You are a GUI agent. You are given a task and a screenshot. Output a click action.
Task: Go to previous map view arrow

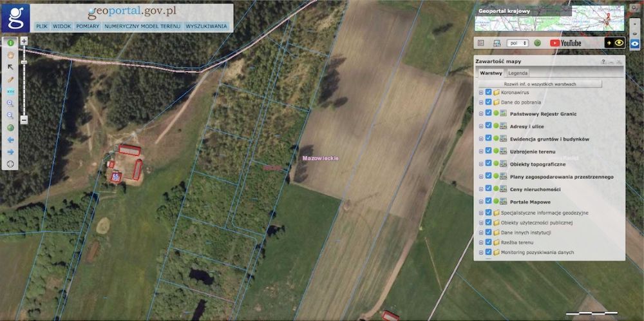coord(11,140)
